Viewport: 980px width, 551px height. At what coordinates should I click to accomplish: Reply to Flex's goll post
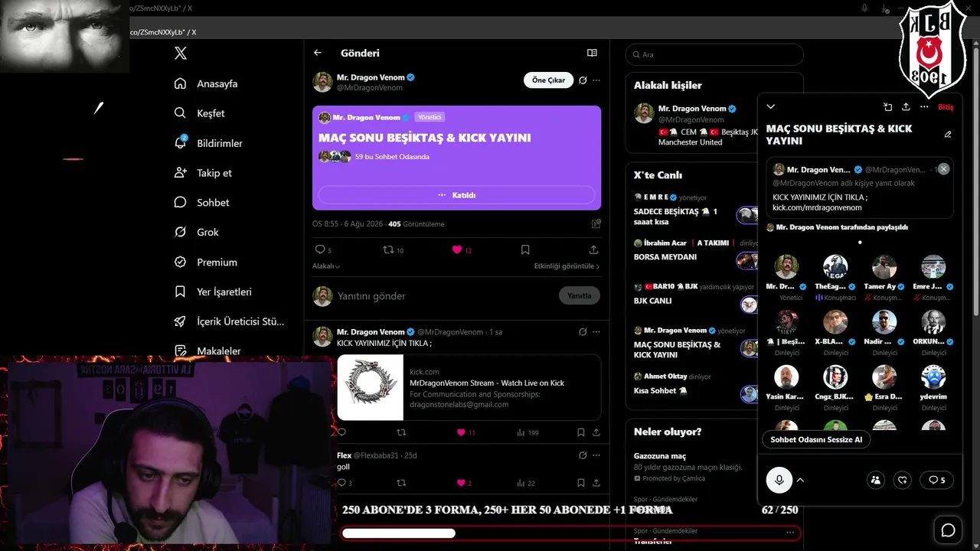345,483
